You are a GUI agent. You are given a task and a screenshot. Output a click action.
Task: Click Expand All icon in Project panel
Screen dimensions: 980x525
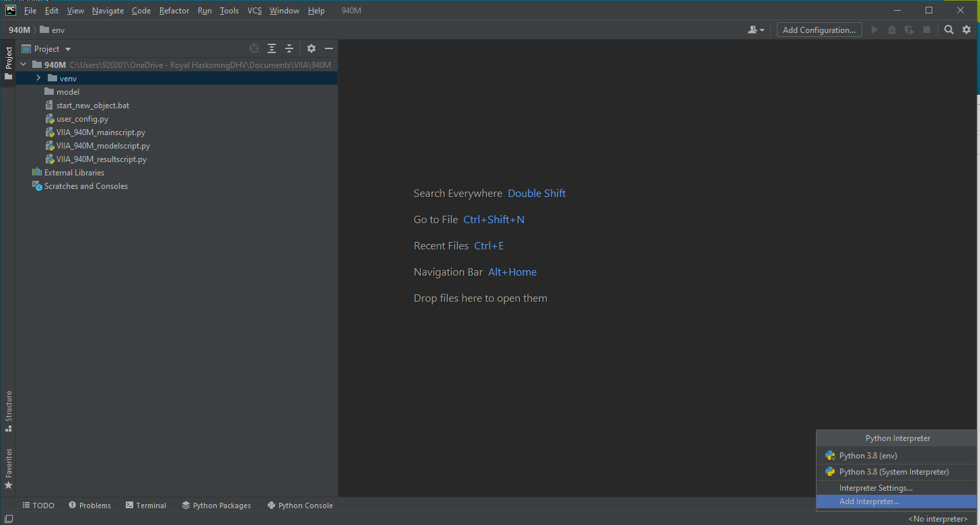pos(272,48)
